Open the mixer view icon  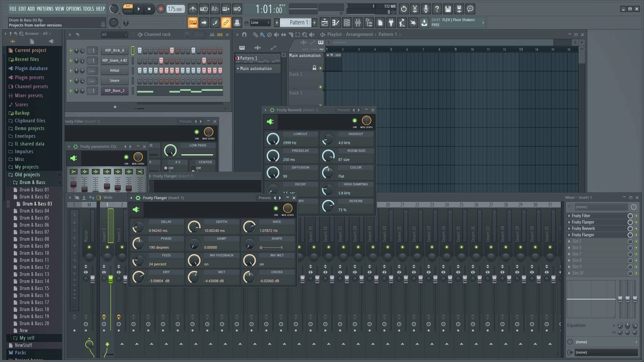coord(358,23)
